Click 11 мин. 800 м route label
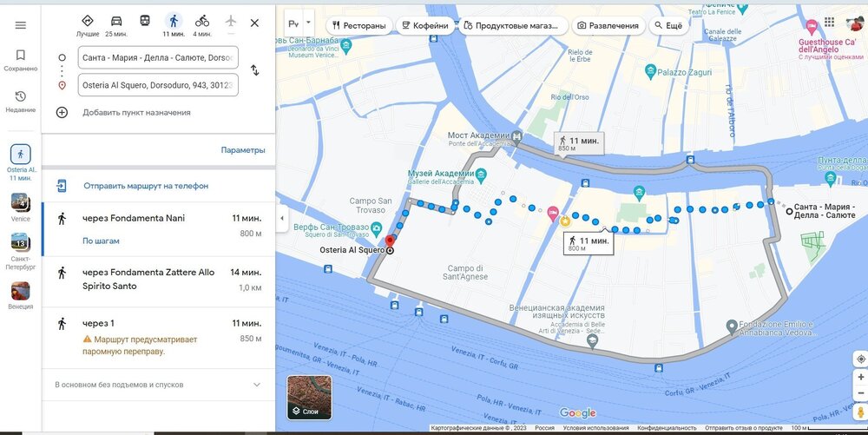The height and width of the screenshot is (435, 868). (x=589, y=243)
